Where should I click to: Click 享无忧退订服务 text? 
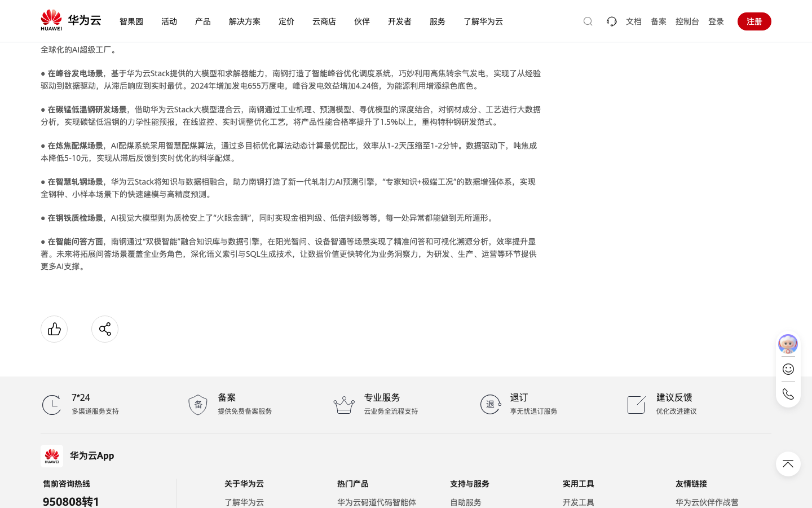[x=533, y=411]
